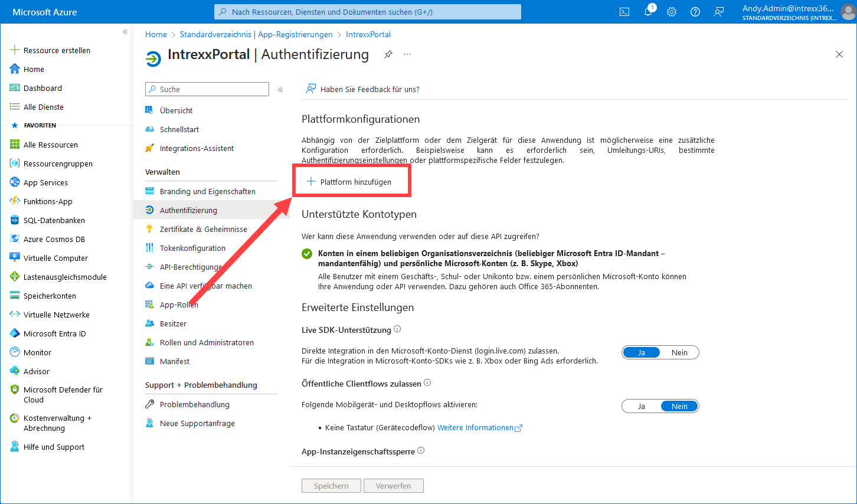Open Branding und Eigenschaften

tap(207, 191)
